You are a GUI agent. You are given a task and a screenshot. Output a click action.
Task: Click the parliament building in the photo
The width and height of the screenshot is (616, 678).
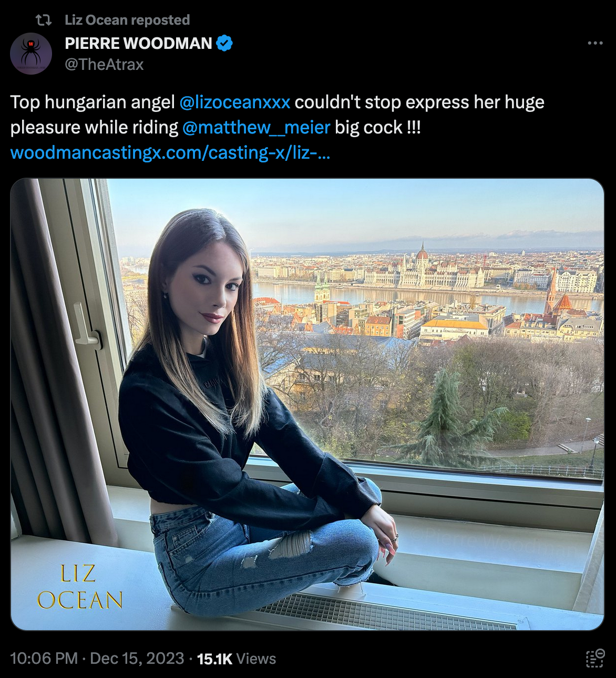tap(423, 269)
